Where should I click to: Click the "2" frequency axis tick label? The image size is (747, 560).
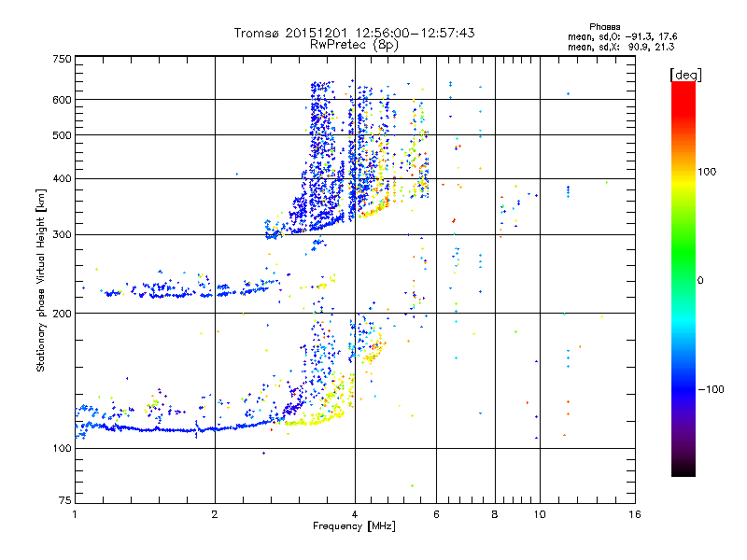click(215, 514)
